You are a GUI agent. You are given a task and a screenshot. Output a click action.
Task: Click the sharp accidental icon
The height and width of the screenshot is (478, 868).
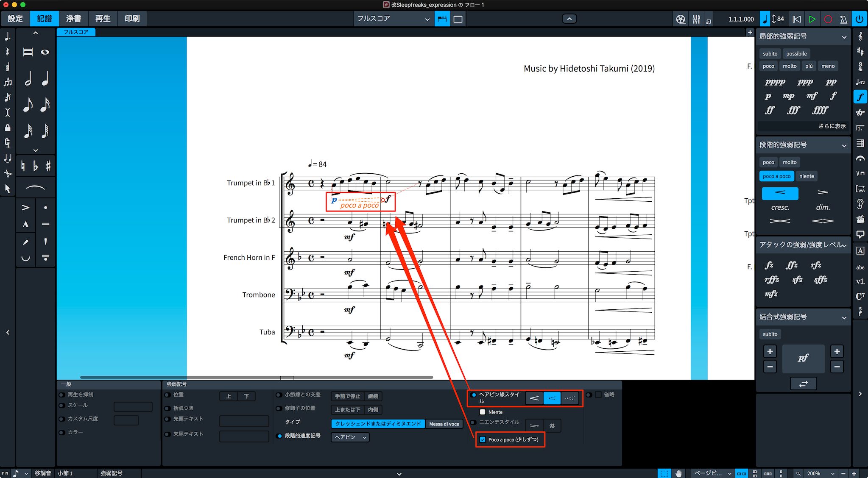(48, 166)
